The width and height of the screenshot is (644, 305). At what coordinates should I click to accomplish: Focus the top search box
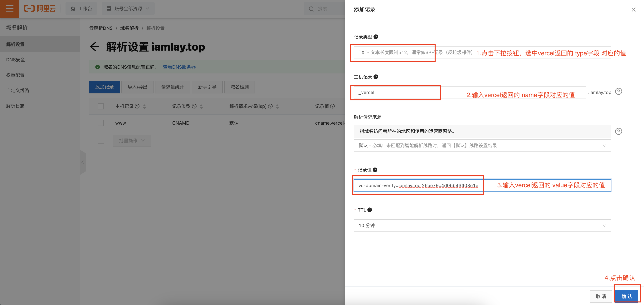pos(324,9)
